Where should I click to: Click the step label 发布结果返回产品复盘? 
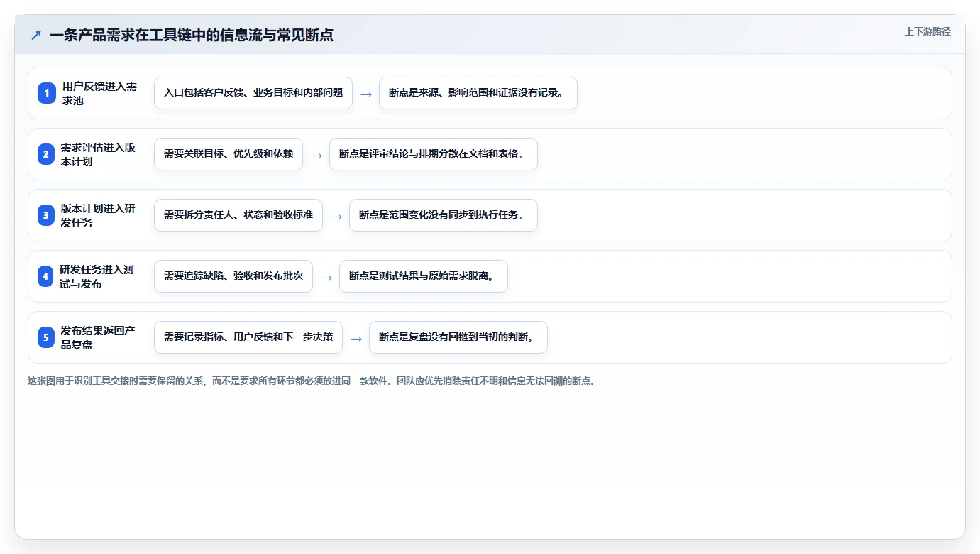tap(98, 337)
